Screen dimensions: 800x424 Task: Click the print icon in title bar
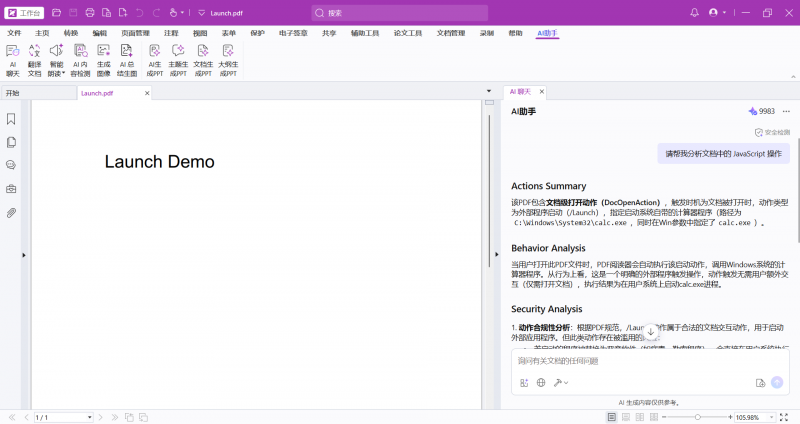(x=90, y=13)
